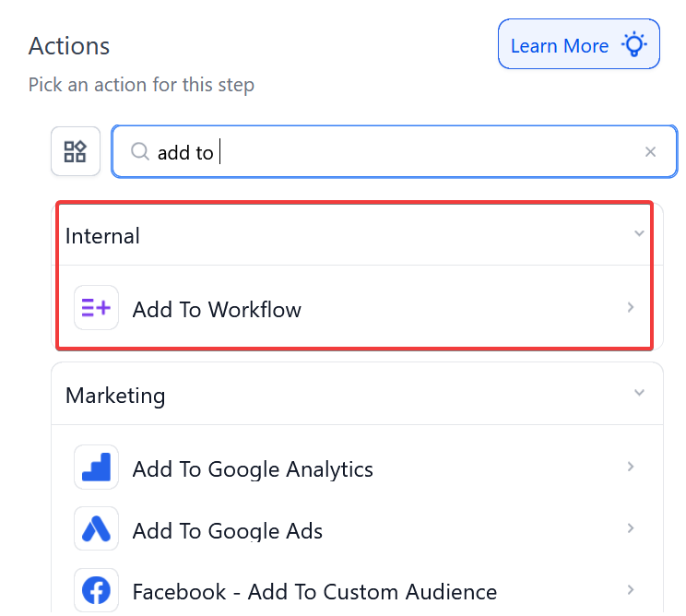This screenshot has width=686, height=616.
Task: Pick Facebook - Add To Custom Audience
Action: coord(314,592)
